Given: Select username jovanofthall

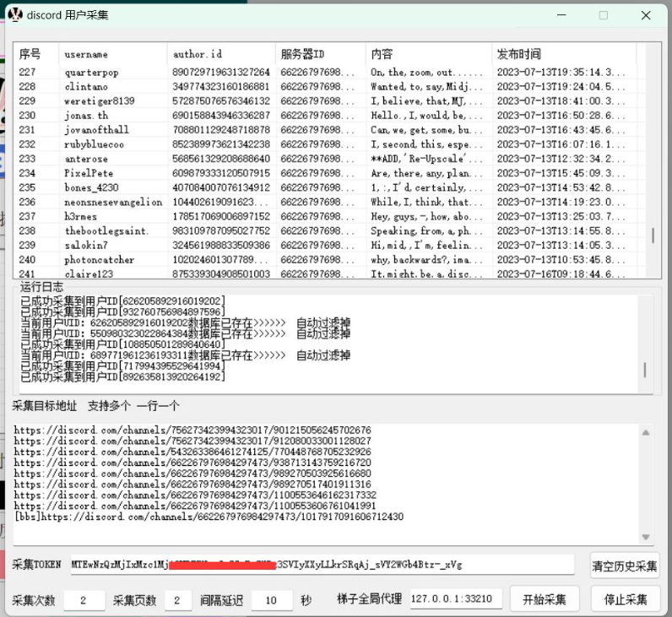Looking at the screenshot, I should pos(96,130).
